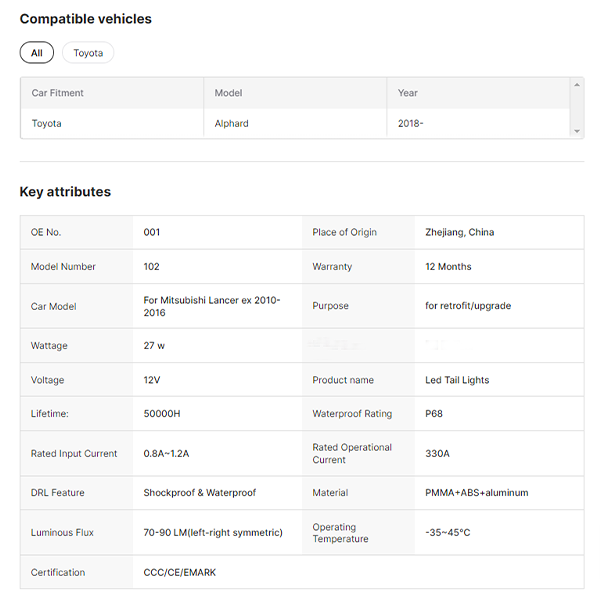
Task: Click the Key attributes heading
Action: point(65,191)
